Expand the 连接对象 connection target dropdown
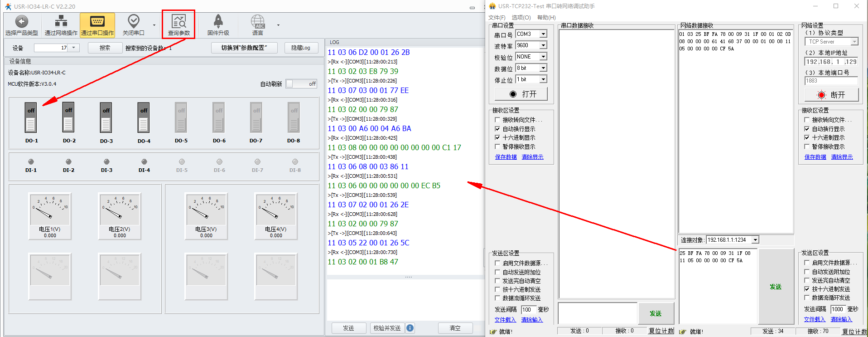868x337 pixels. coord(755,240)
